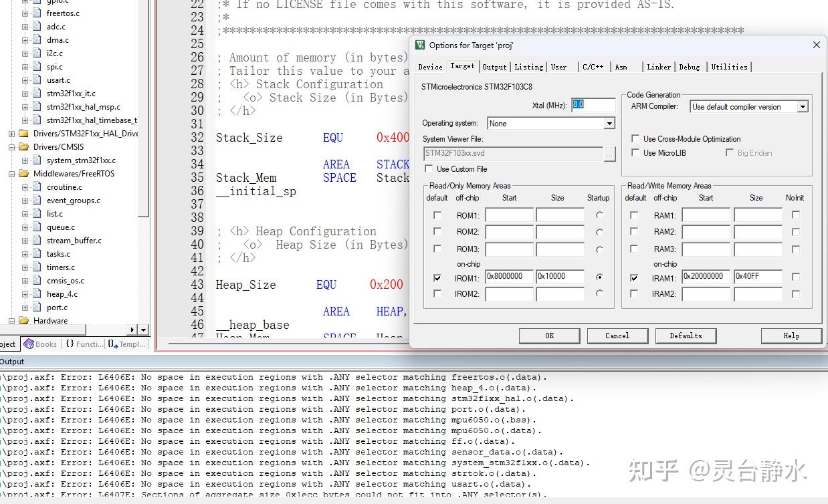This screenshot has height=504, width=828.
Task: Click the Keil icon in the Options title bar
Action: point(420,45)
